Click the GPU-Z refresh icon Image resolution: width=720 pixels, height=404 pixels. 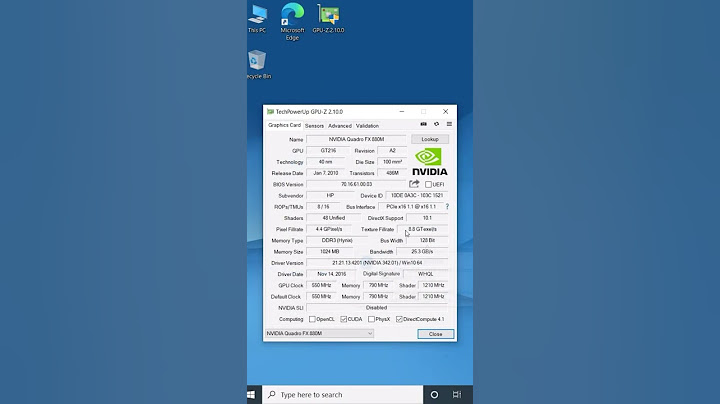click(436, 124)
